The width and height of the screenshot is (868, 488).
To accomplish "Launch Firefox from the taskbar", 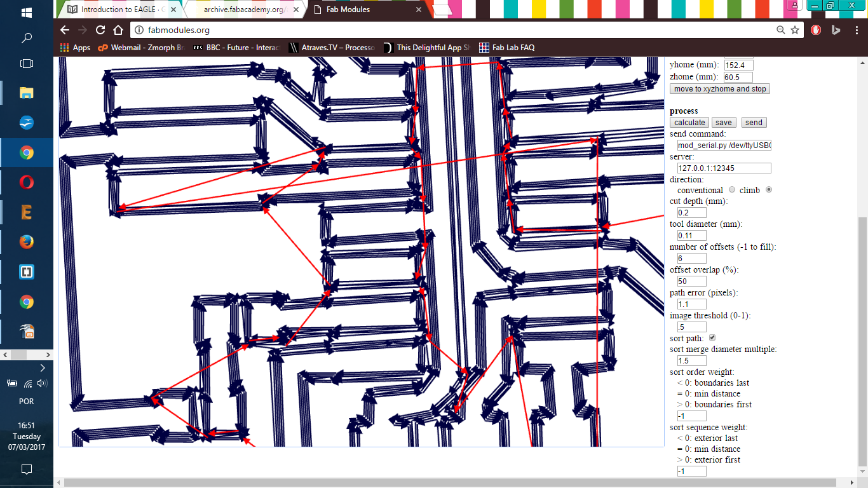I will pos(27,242).
